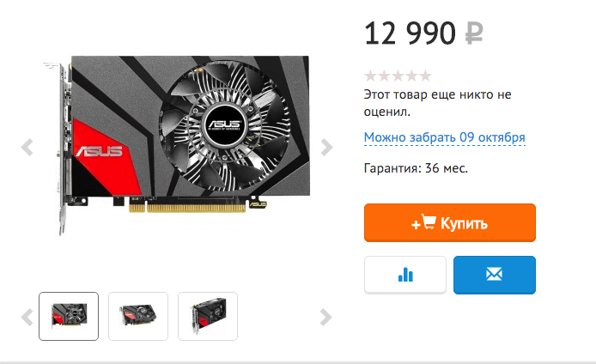The image size is (596, 364).
Task: Add product to comparison with bar-chart button
Action: [x=405, y=275]
